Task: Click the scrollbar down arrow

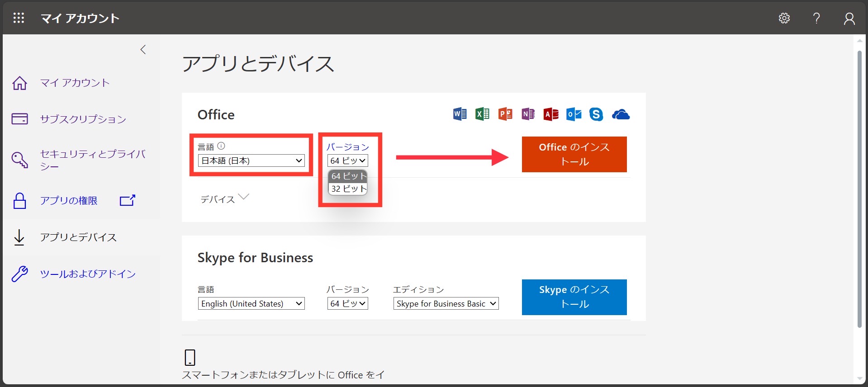Action: (x=860, y=379)
